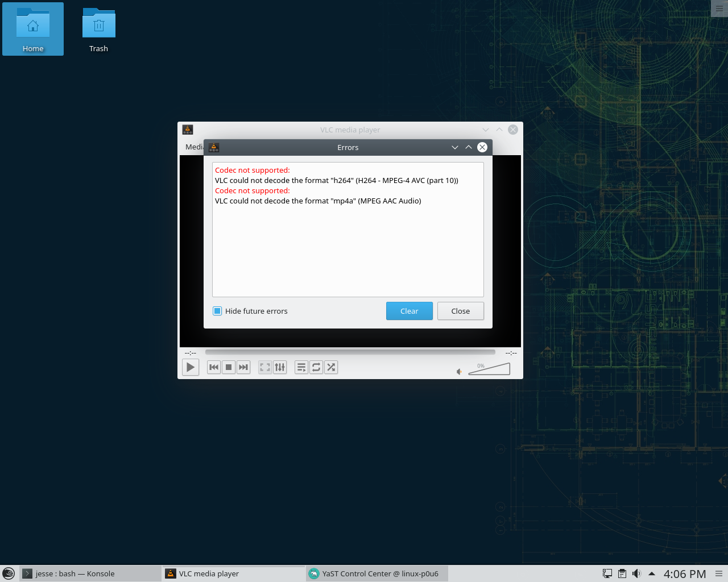Skip to previous media track
Image resolution: width=728 pixels, height=582 pixels.
(214, 367)
